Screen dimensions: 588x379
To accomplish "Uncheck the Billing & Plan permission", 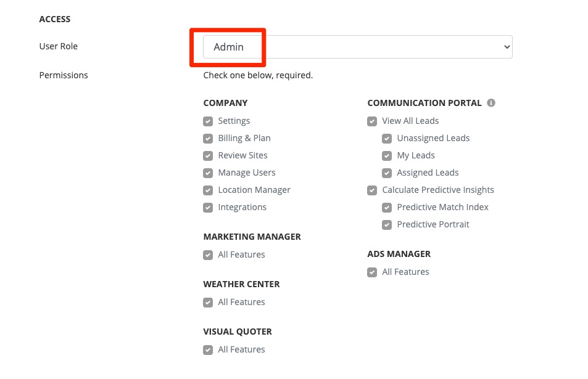I will click(208, 139).
